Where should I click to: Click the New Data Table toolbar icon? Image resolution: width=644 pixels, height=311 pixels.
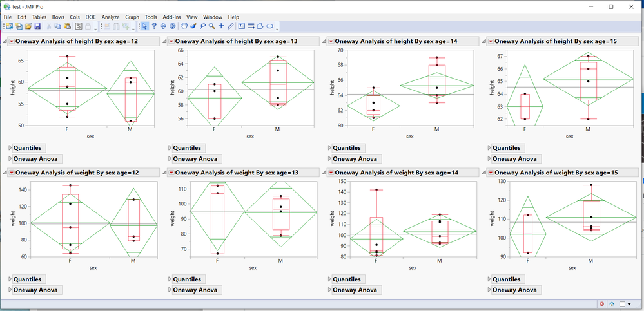9,26
